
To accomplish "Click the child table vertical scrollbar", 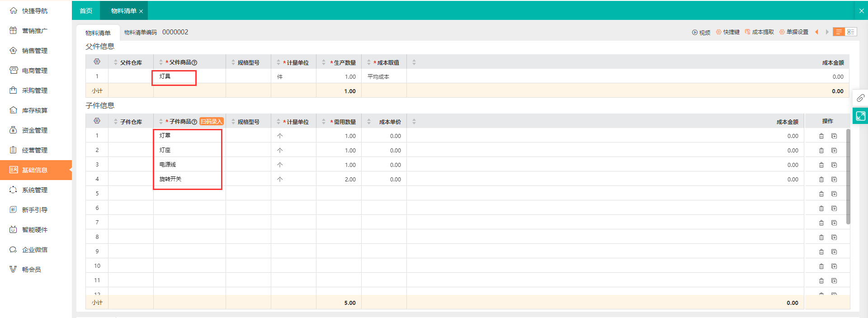I will click(x=848, y=176).
